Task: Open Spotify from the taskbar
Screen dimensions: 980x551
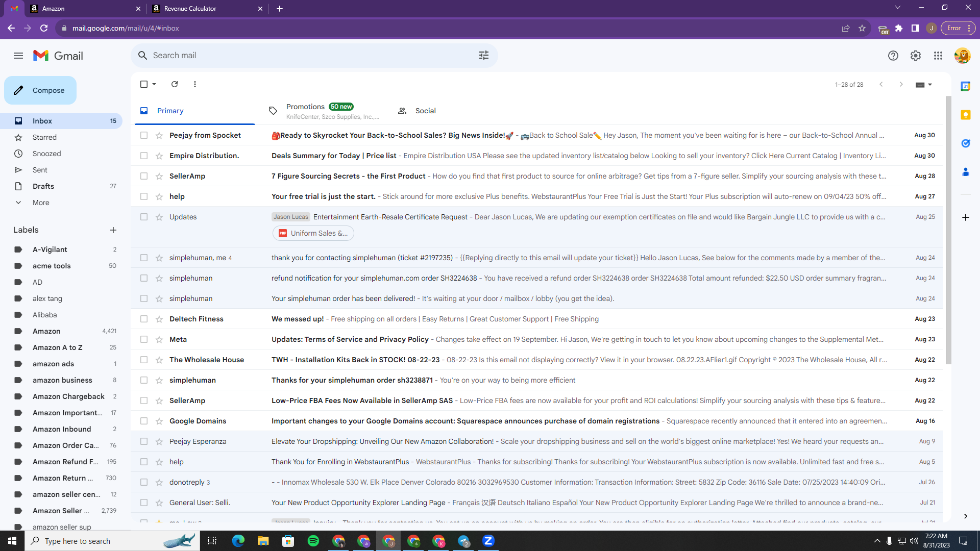Action: click(313, 541)
